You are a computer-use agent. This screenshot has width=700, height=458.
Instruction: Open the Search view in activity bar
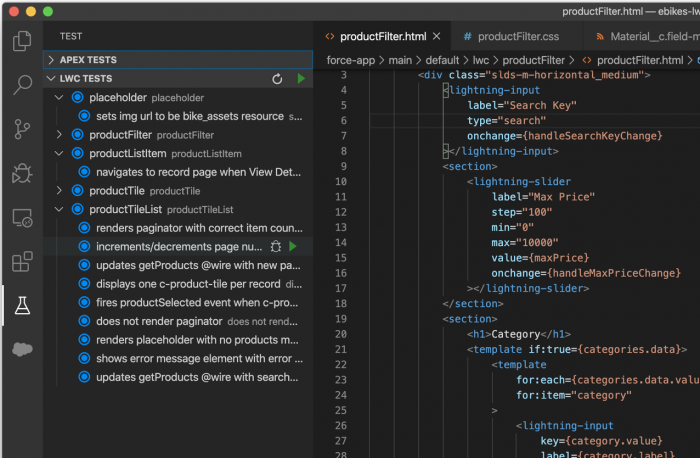coord(22,84)
